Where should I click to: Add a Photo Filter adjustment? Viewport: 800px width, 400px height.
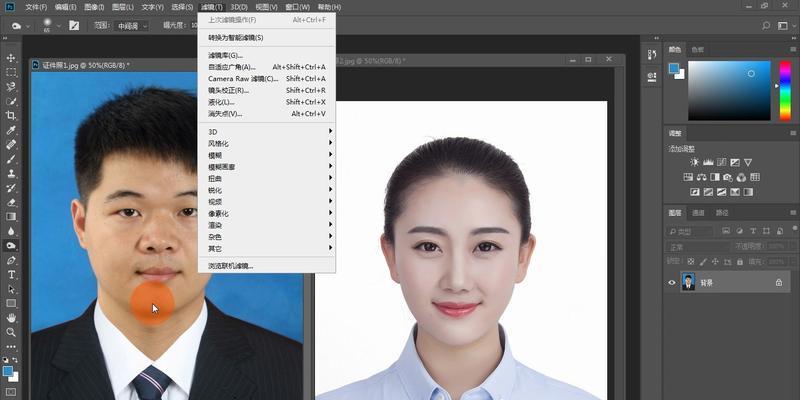[x=728, y=177]
